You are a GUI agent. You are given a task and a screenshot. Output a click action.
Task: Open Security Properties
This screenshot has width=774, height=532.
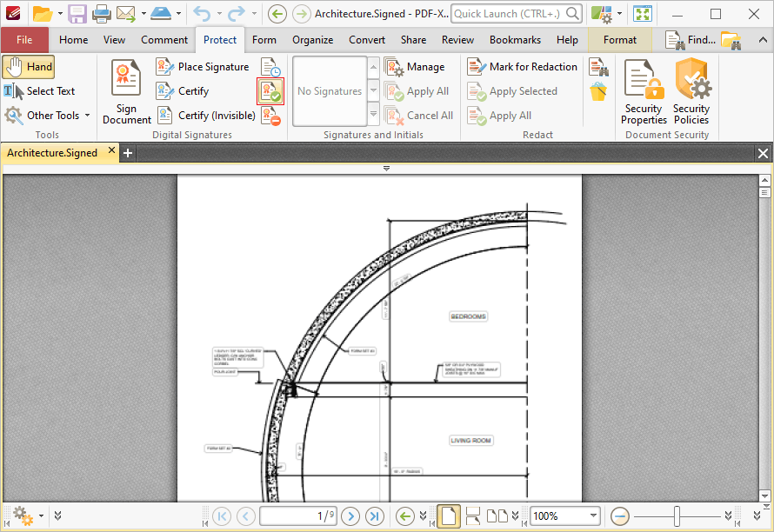pos(644,91)
